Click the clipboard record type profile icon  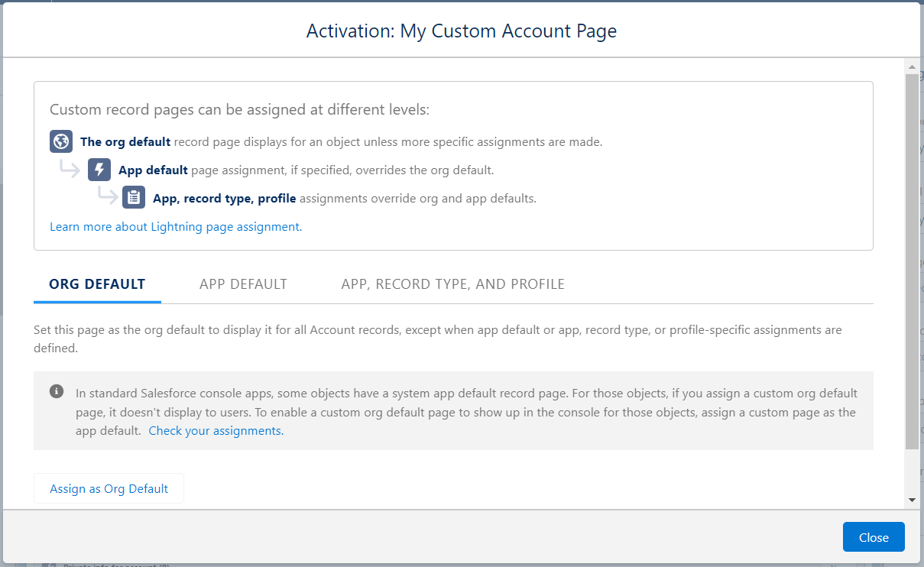pos(134,198)
